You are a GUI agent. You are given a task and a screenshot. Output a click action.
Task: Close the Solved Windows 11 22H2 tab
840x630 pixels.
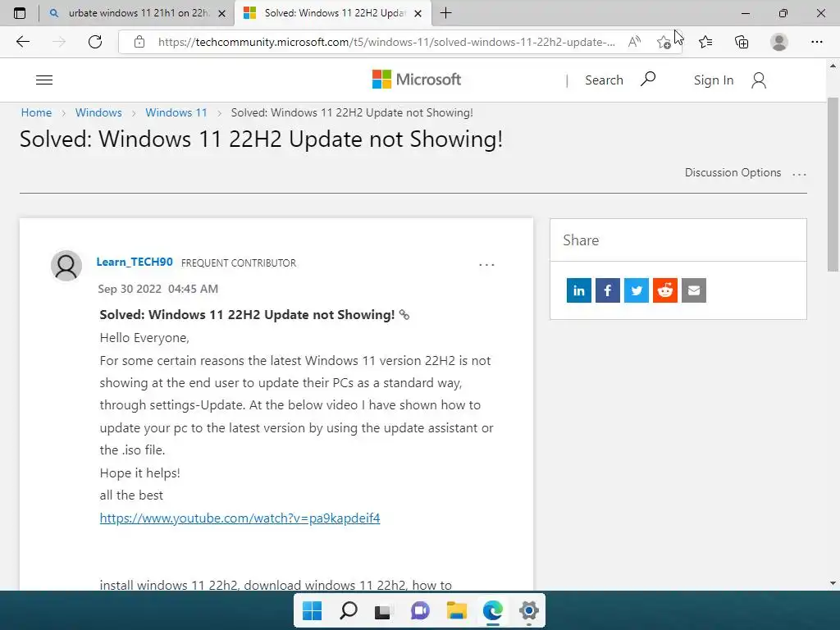click(x=418, y=14)
